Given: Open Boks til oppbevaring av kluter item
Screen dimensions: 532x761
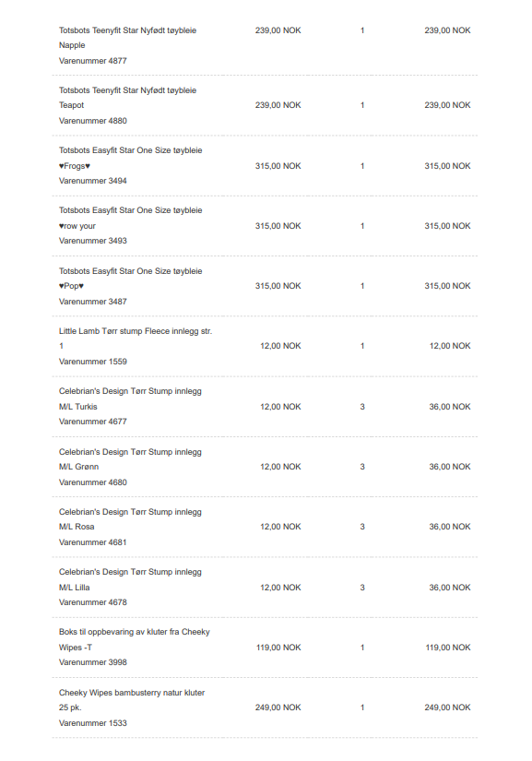Looking at the screenshot, I should tap(135, 639).
